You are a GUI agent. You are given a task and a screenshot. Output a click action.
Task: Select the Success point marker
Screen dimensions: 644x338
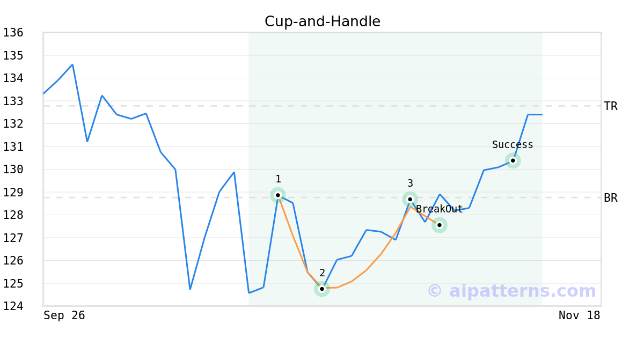click(513, 160)
